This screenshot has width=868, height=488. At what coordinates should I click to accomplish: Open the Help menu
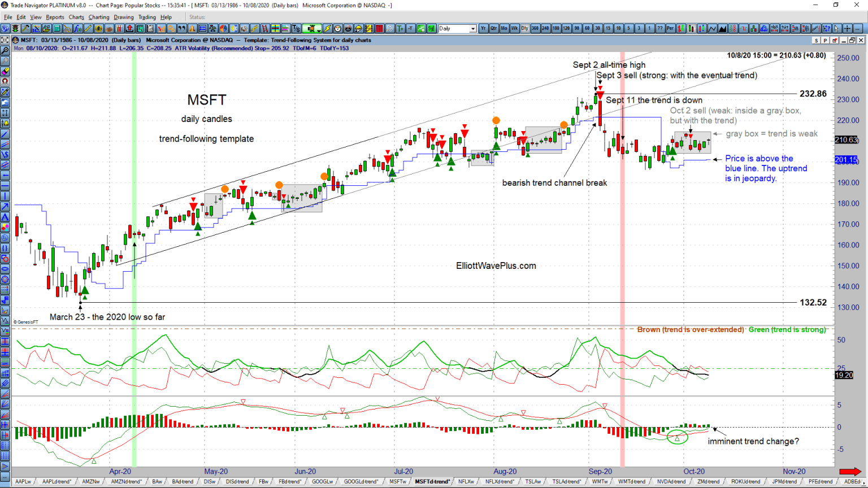coord(166,17)
